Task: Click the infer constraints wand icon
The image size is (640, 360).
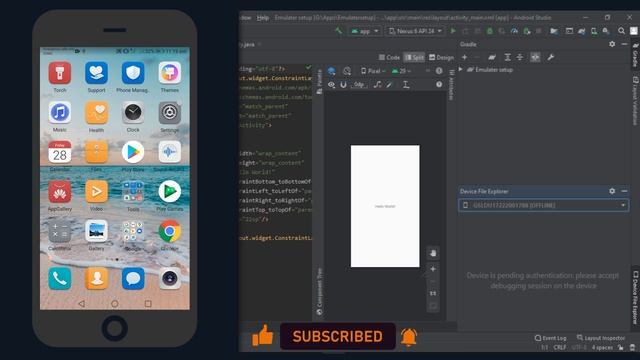Action: [x=390, y=84]
